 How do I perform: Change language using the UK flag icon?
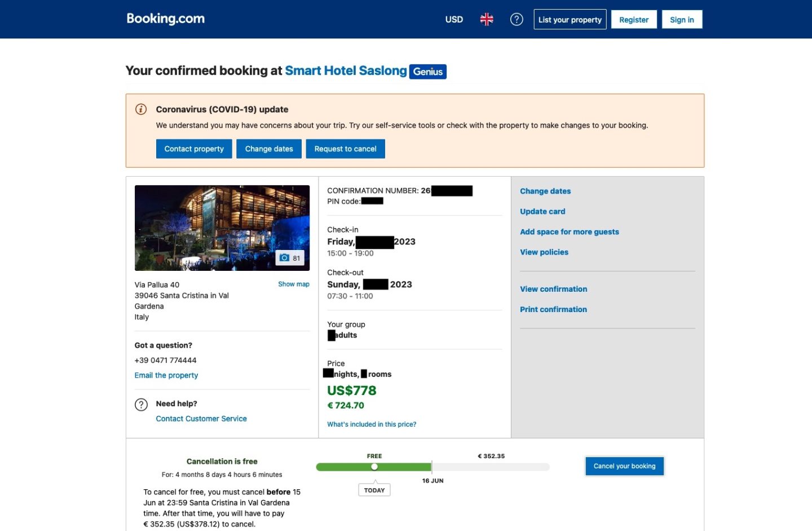486,19
